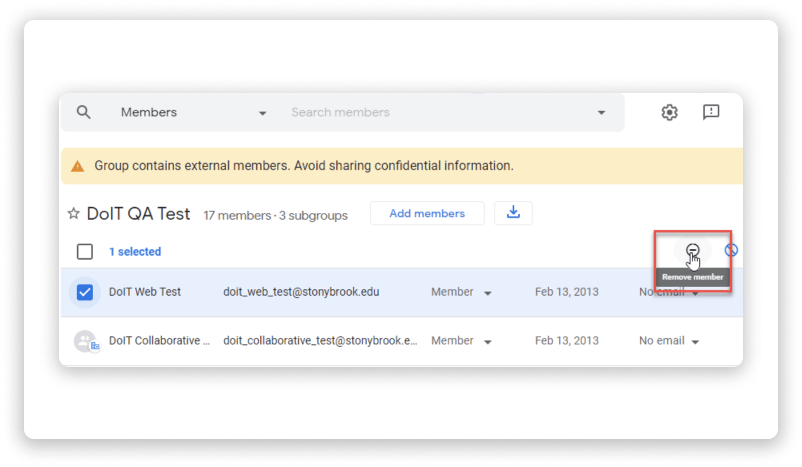Click the send feedback icon
Image resolution: width=802 pixels, height=467 pixels.
711,112
